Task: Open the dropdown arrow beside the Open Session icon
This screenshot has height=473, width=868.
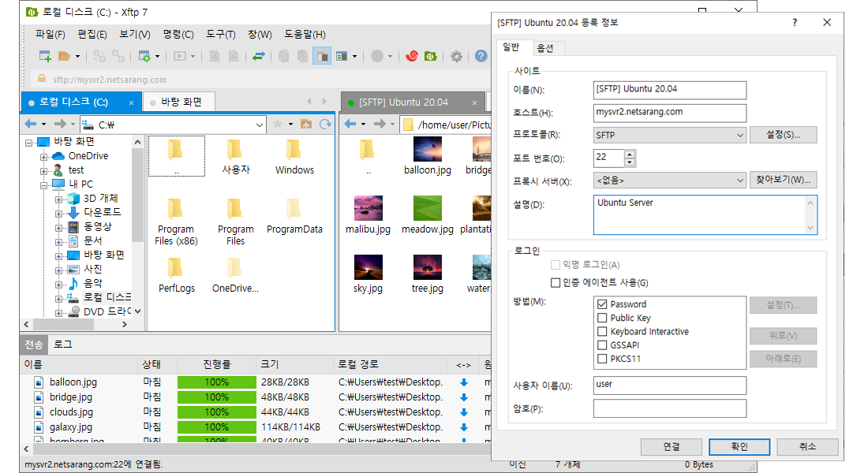Action: point(77,56)
